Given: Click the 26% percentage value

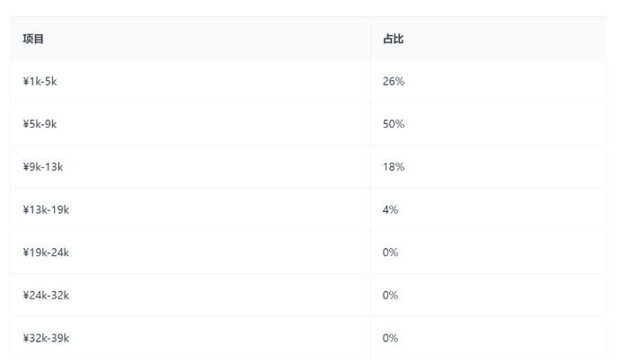Looking at the screenshot, I should tap(394, 81).
